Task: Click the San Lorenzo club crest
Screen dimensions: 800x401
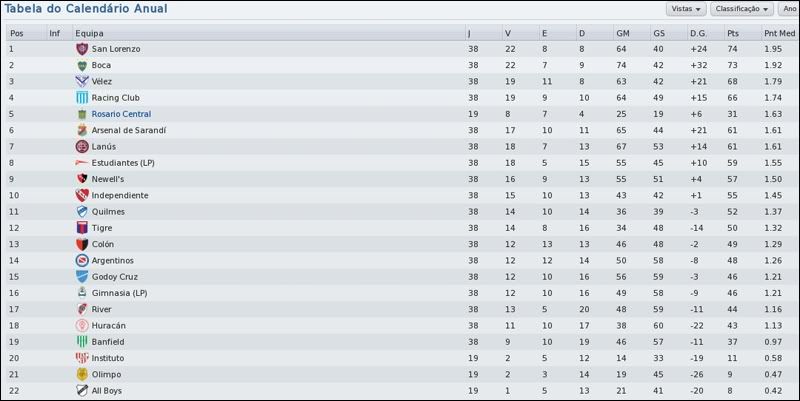Action: pyautogui.click(x=82, y=49)
